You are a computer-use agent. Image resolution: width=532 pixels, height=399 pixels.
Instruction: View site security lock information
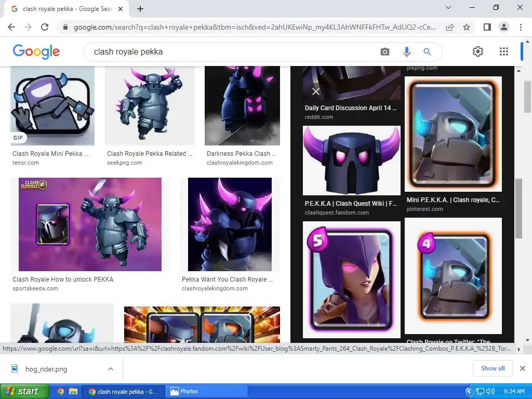click(x=65, y=27)
